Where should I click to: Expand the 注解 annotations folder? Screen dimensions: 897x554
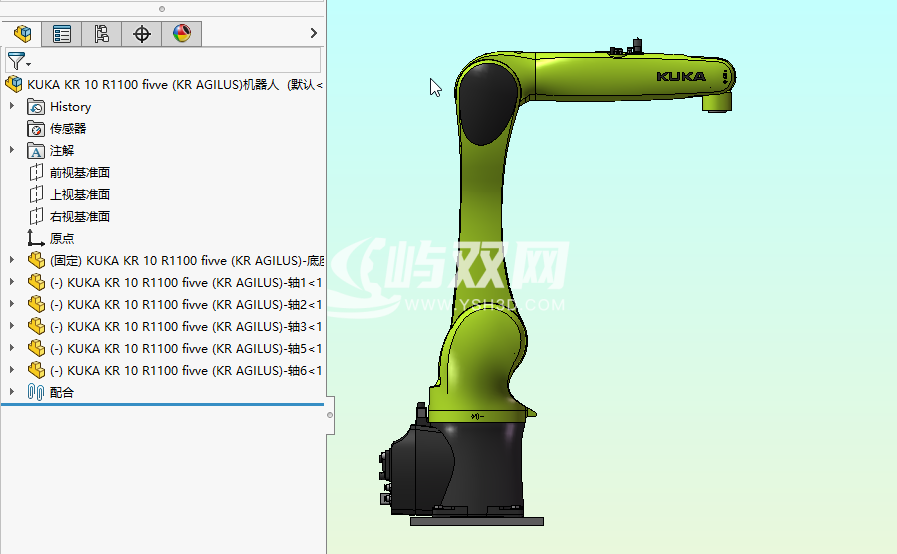tap(12, 150)
